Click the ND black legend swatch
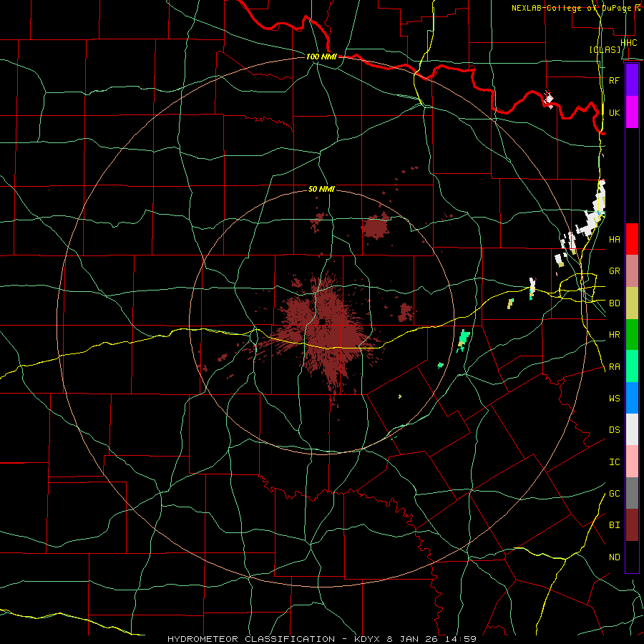The width and height of the screenshot is (644, 644). click(632, 557)
